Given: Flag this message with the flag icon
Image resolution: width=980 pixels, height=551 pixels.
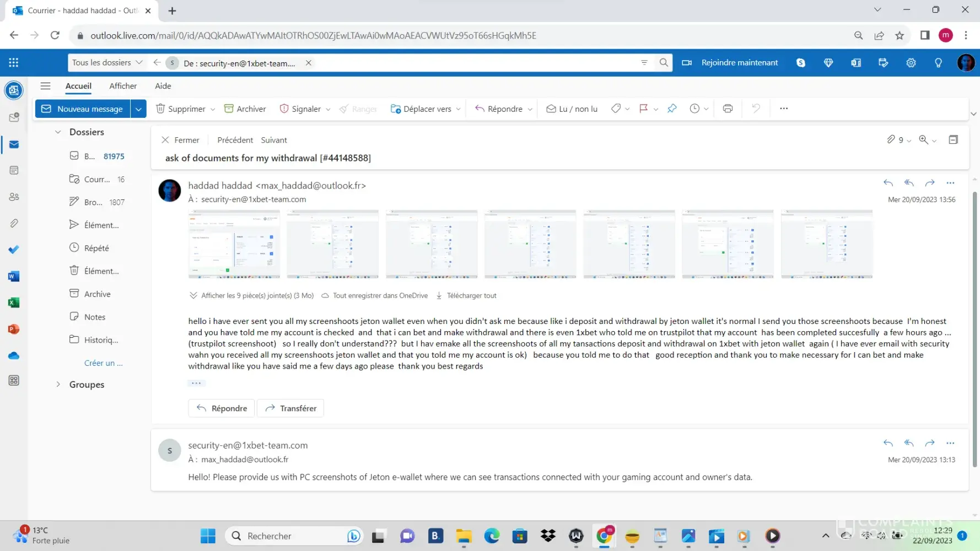Looking at the screenshot, I should (x=643, y=109).
